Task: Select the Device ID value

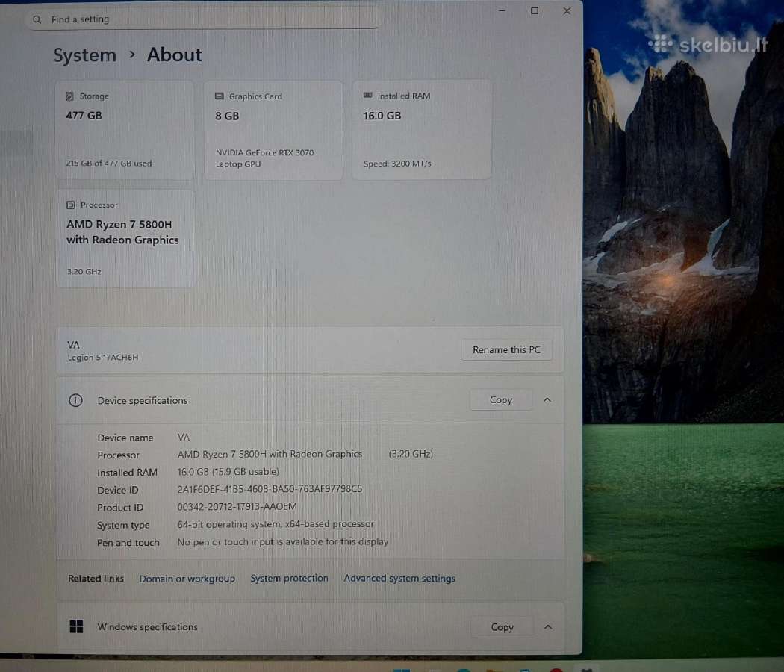Action: coord(270,489)
